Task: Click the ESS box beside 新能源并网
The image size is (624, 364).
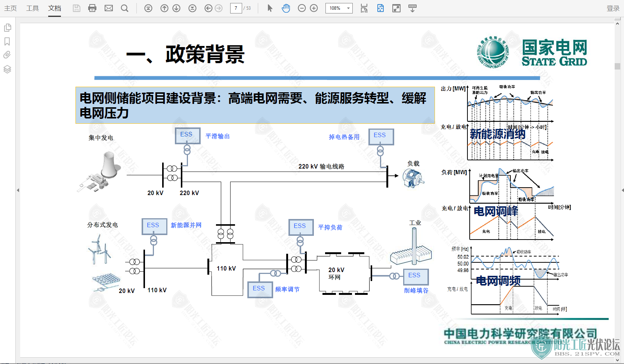Action: tap(154, 226)
